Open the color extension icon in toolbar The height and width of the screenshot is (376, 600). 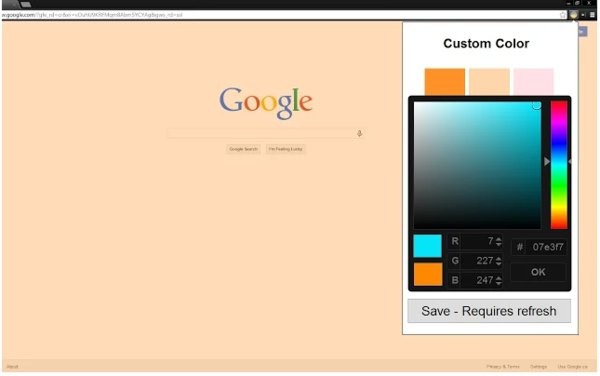[574, 15]
